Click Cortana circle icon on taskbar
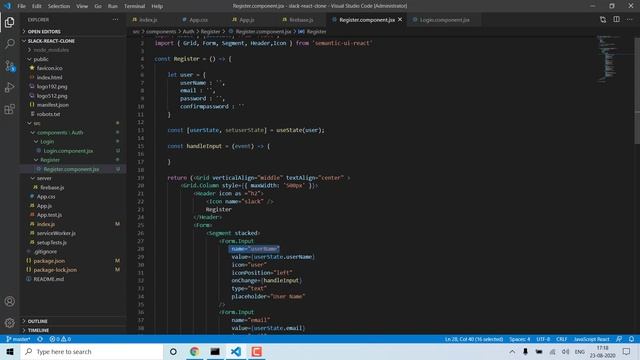 (x=173, y=351)
